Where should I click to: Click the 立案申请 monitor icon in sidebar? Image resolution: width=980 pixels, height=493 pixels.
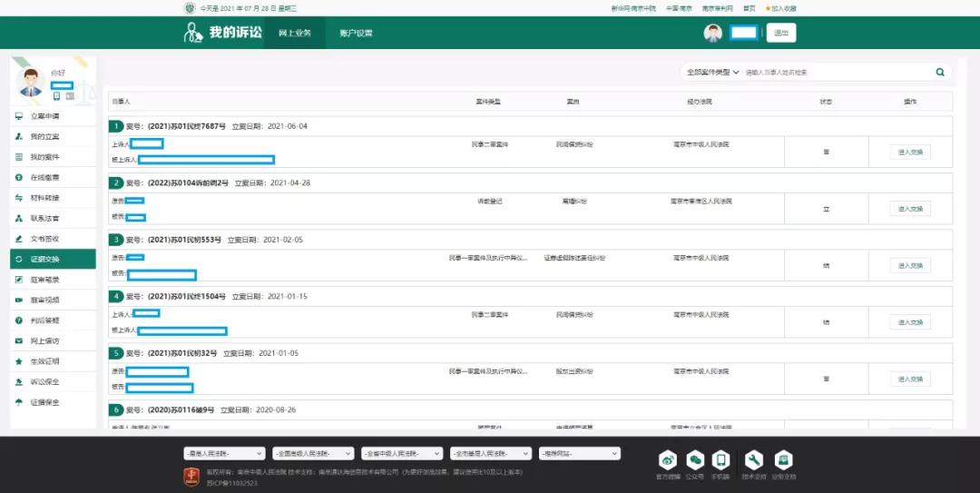pos(19,116)
